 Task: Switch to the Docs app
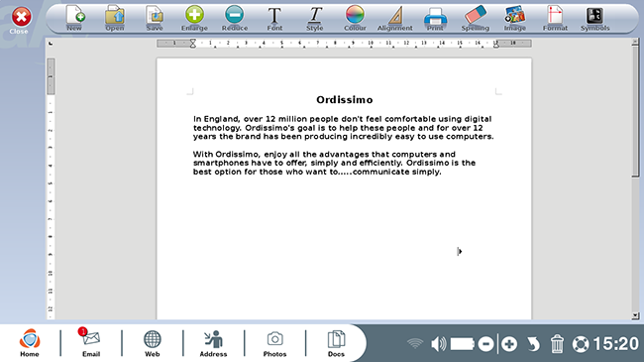pyautogui.click(x=336, y=343)
